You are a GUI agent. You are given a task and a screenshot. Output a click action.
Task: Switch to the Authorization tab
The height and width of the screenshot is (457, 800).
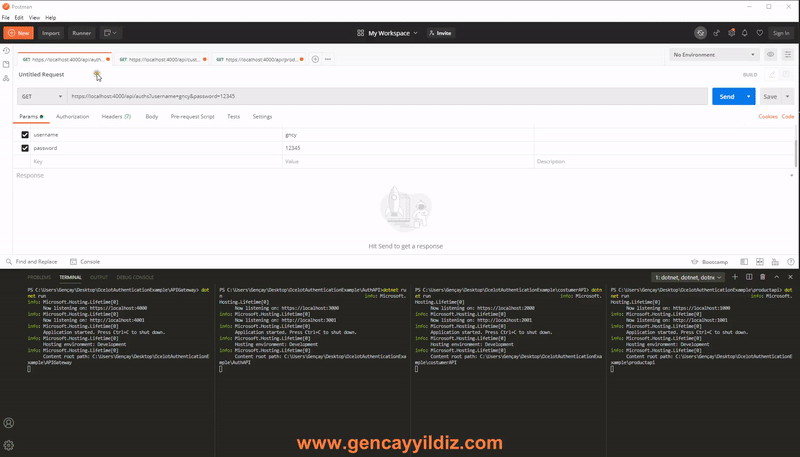click(x=72, y=117)
